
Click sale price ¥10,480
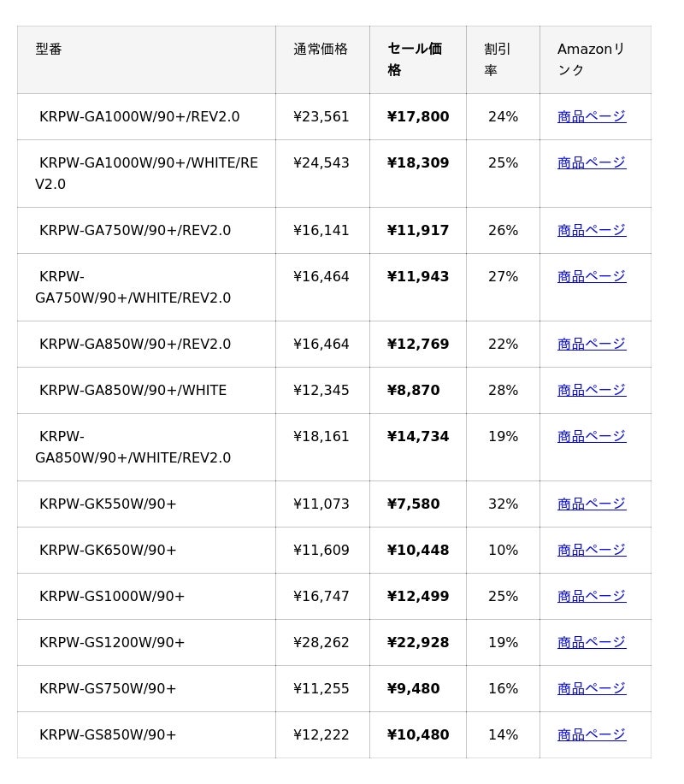[x=418, y=734]
